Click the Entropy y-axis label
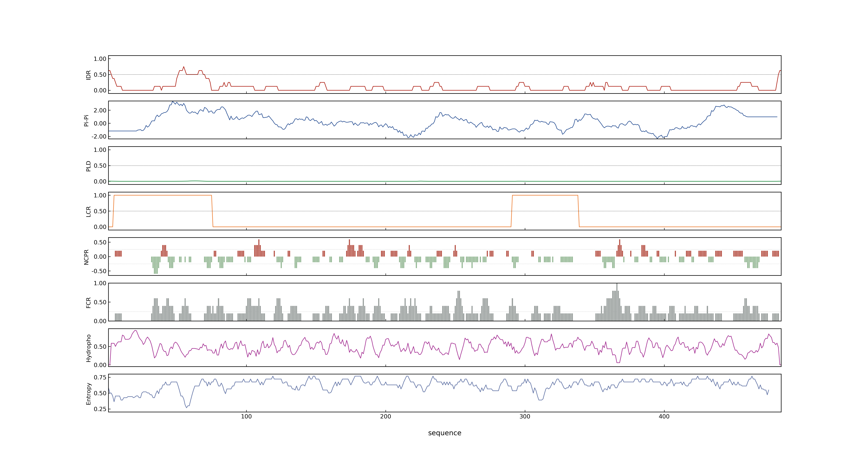This screenshot has width=868, height=463. click(89, 393)
